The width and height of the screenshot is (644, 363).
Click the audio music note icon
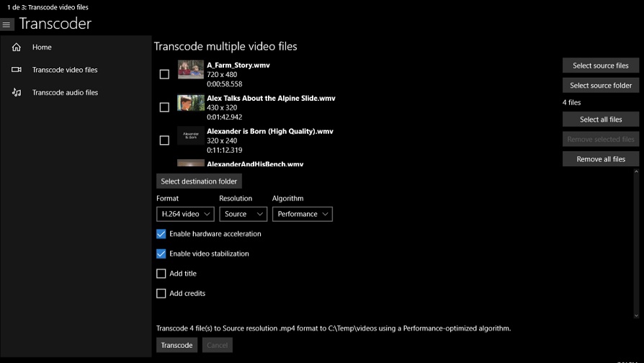tap(17, 93)
